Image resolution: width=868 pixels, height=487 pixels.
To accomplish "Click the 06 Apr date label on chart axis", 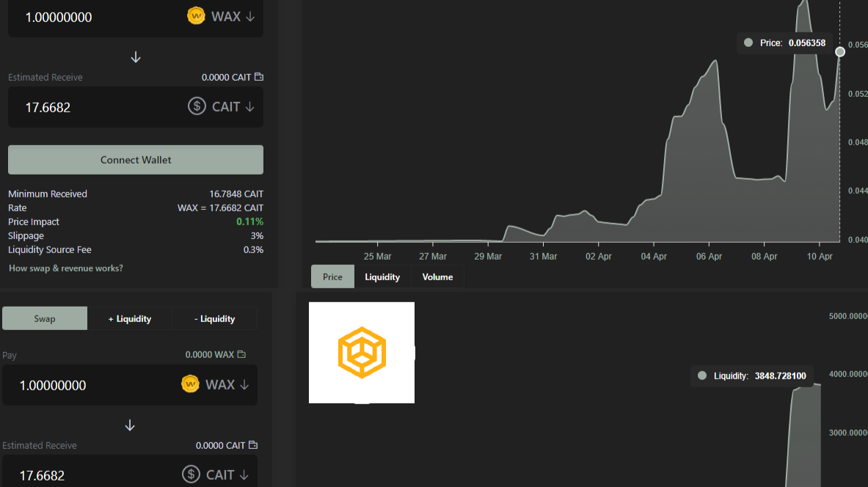I will pos(709,256).
